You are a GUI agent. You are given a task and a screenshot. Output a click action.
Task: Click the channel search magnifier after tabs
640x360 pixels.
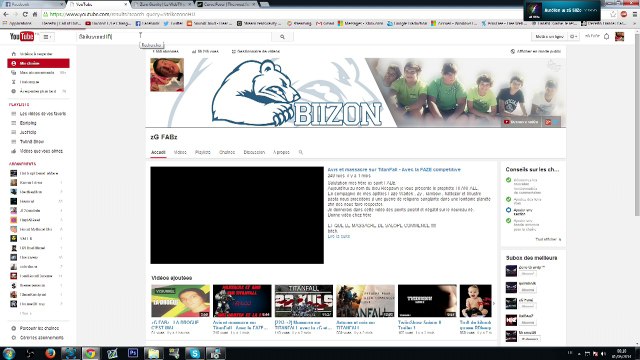point(301,152)
